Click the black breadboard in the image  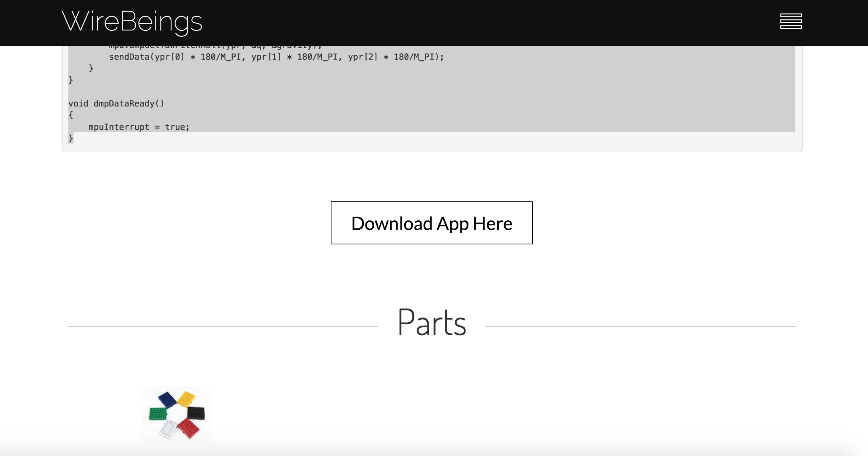[x=196, y=413]
